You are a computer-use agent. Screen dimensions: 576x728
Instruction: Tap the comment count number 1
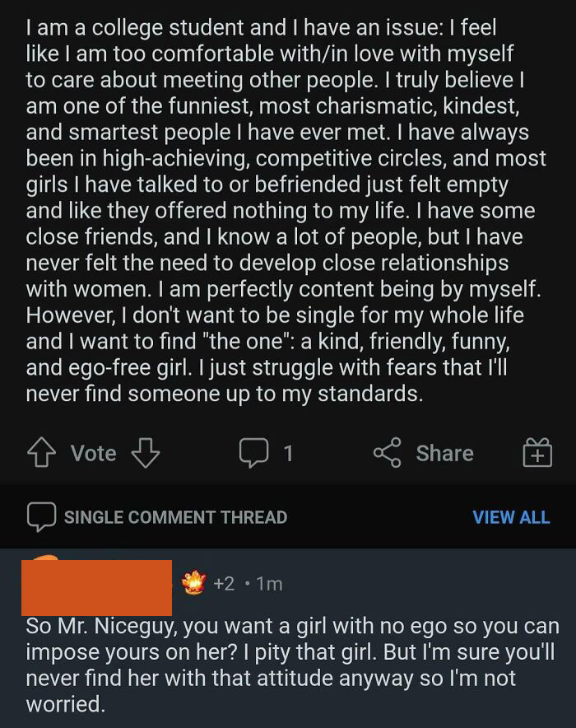tap(288, 453)
